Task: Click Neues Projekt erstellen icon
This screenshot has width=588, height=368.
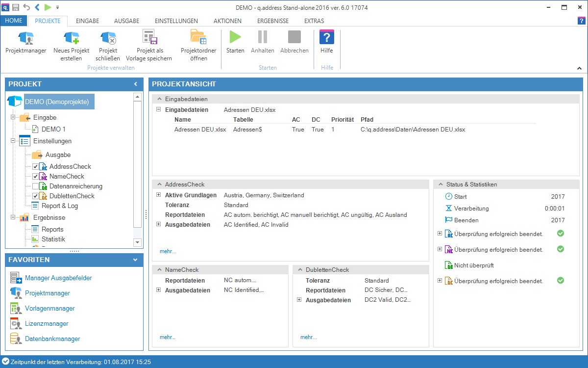Action: coord(72,38)
